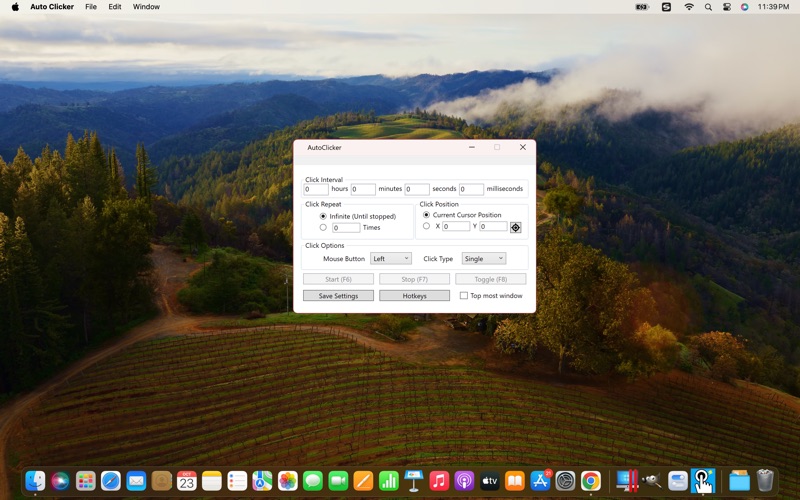Open System Settings from the dock
Image resolution: width=800 pixels, height=500 pixels.
click(566, 481)
